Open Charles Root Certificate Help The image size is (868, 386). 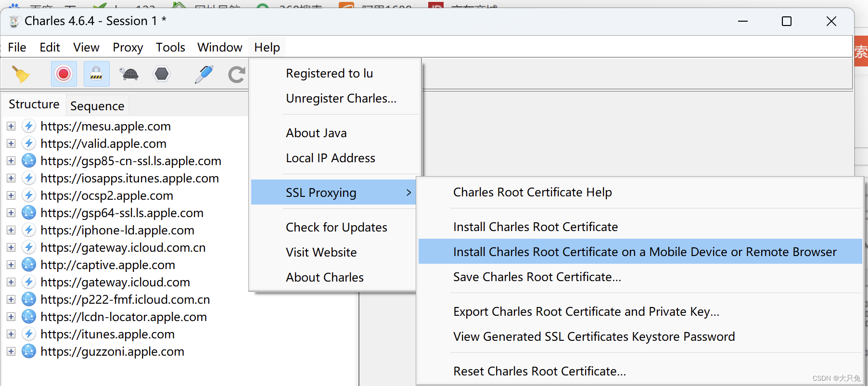point(640,192)
